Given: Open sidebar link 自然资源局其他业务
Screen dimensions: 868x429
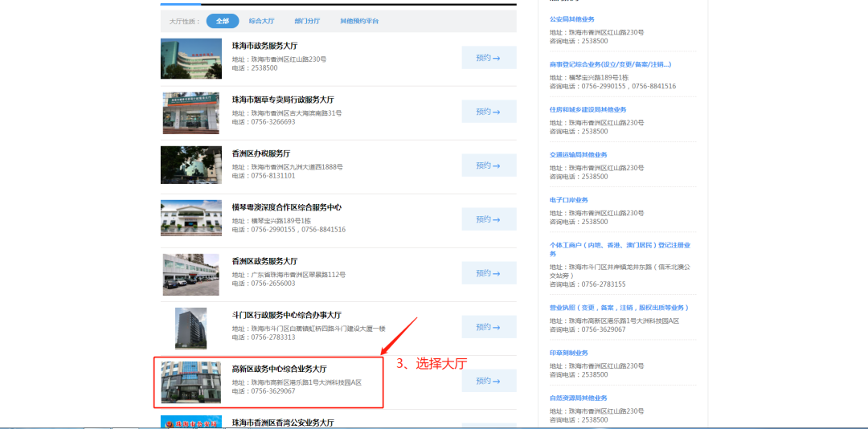Looking at the screenshot, I should [x=578, y=398].
